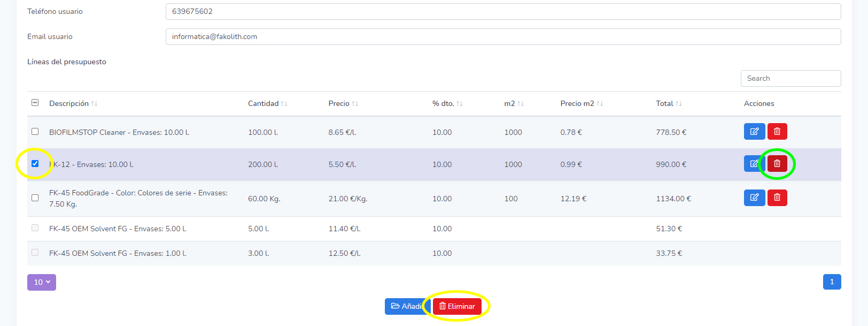Go to page 1 of the table

click(x=832, y=282)
